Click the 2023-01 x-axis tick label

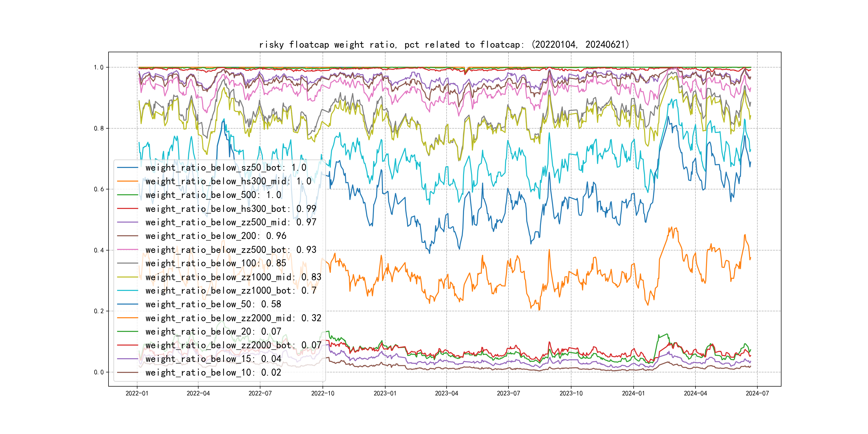click(385, 393)
